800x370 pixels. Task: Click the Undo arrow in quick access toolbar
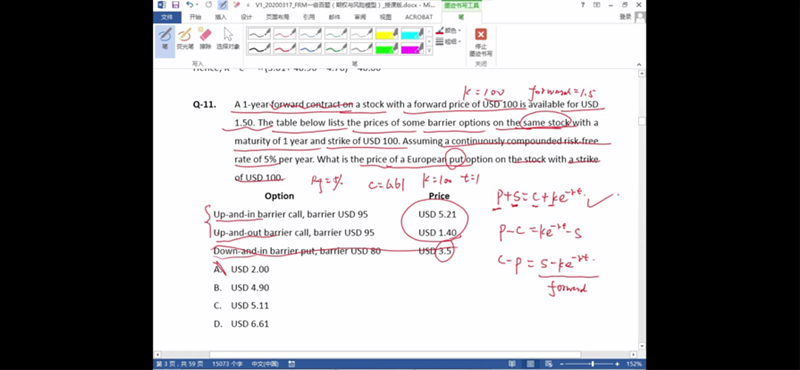coord(190,5)
